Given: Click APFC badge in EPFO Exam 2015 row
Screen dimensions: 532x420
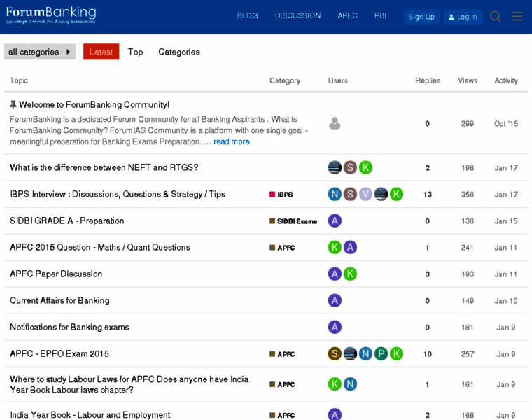Looking at the screenshot, I should click(x=282, y=354).
